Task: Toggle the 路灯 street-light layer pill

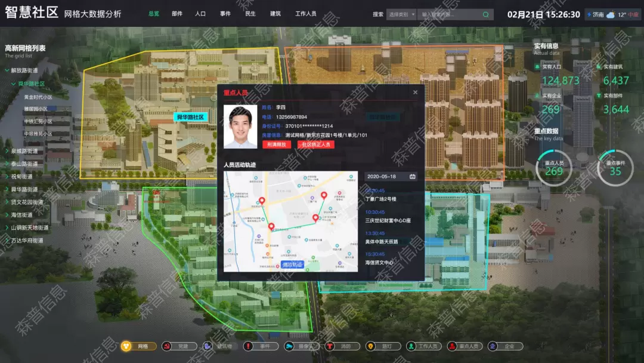Action: coord(383,346)
